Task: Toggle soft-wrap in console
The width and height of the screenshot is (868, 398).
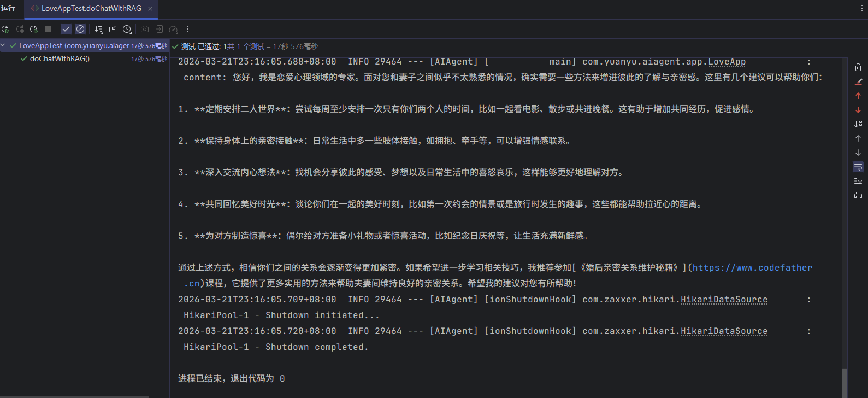Action: (858, 167)
